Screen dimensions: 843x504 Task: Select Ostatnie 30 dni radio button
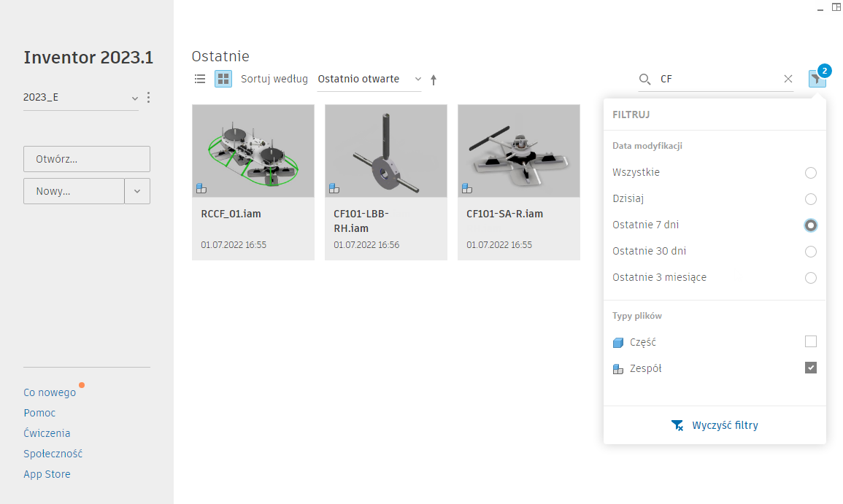pyautogui.click(x=811, y=252)
